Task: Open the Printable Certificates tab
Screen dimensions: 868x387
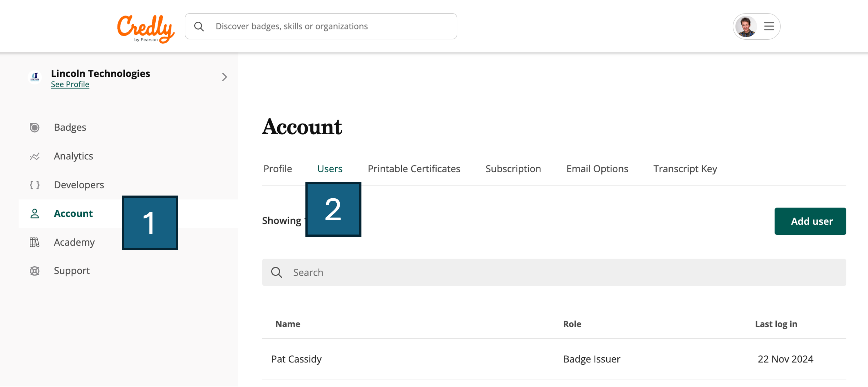Action: pyautogui.click(x=414, y=169)
